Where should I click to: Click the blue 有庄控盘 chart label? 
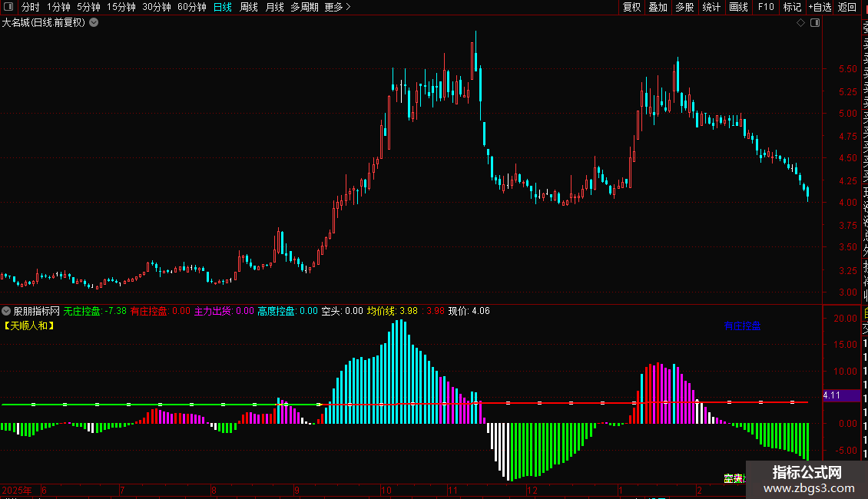pyautogui.click(x=742, y=326)
